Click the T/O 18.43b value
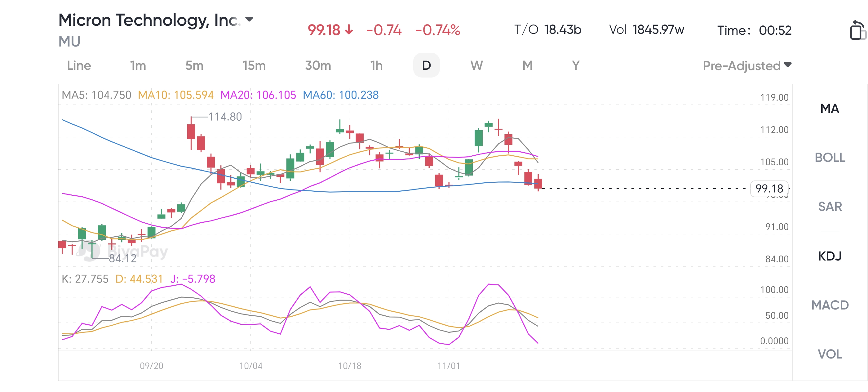This screenshot has width=868, height=392. coord(548,30)
